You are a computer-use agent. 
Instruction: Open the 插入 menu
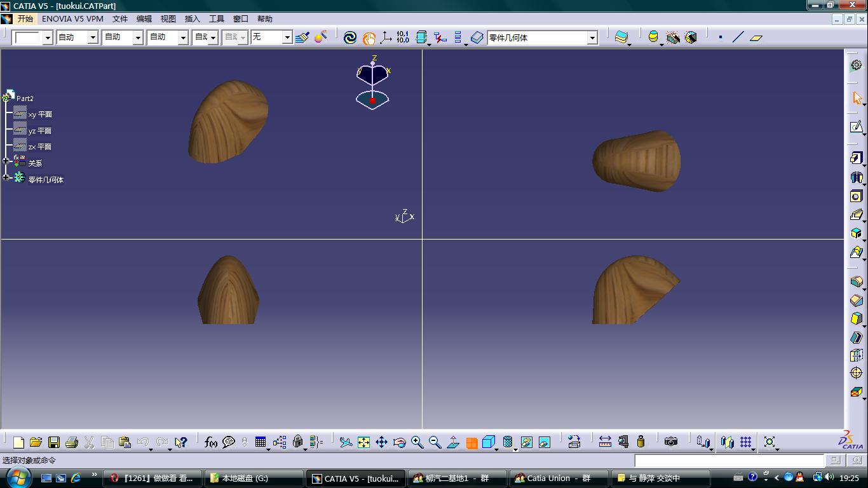[x=192, y=19]
